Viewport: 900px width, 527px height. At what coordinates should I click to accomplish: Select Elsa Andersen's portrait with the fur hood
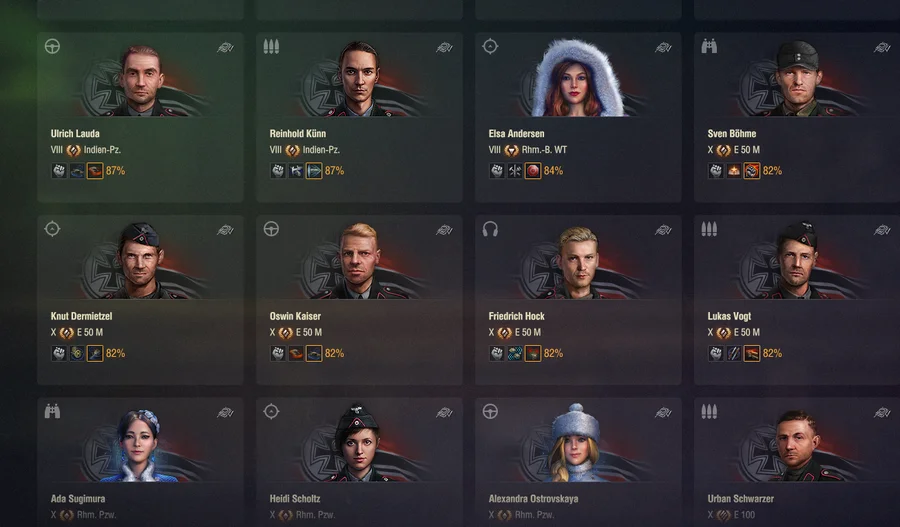576,79
